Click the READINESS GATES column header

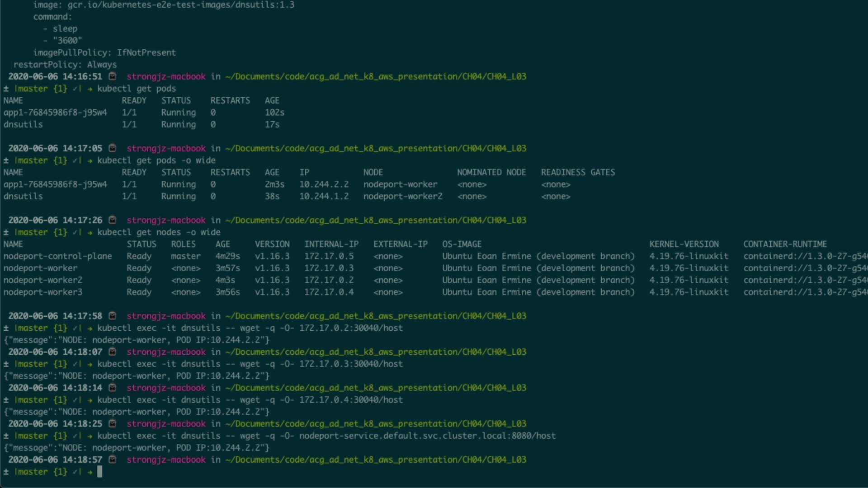[x=578, y=172]
